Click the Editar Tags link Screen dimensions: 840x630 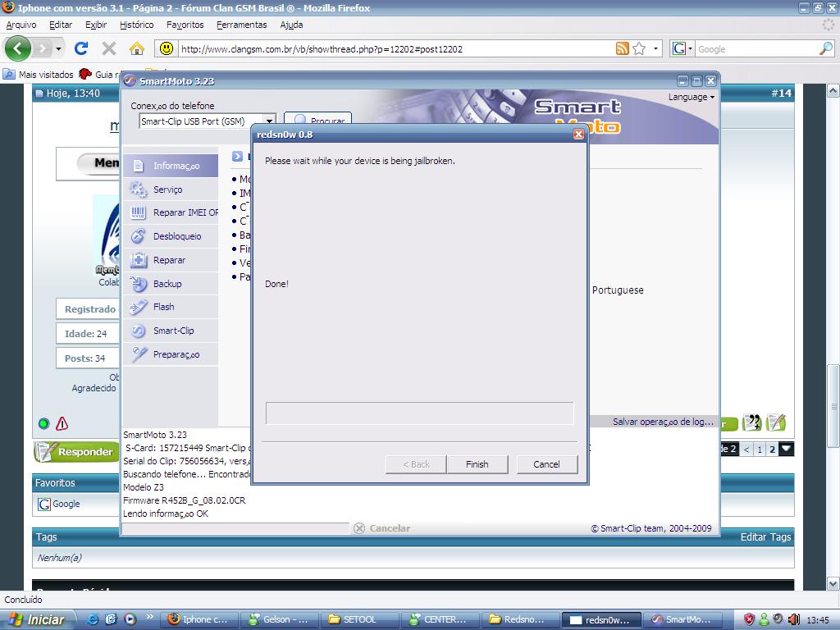pos(765,536)
